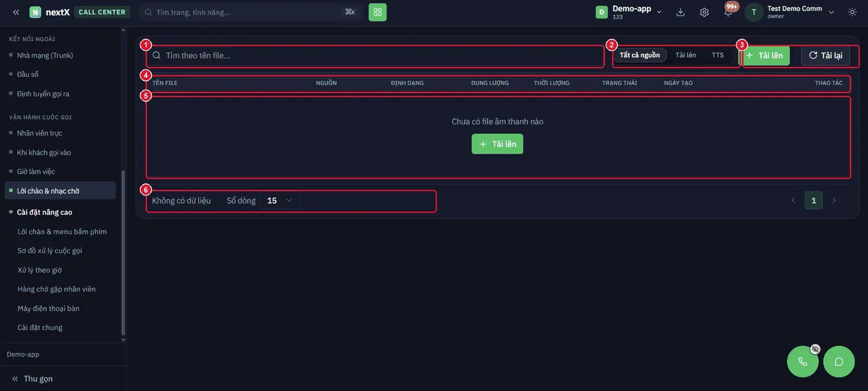This screenshot has height=391, width=868.
Task: Click Tải lên button in empty state
Action: [498, 144]
